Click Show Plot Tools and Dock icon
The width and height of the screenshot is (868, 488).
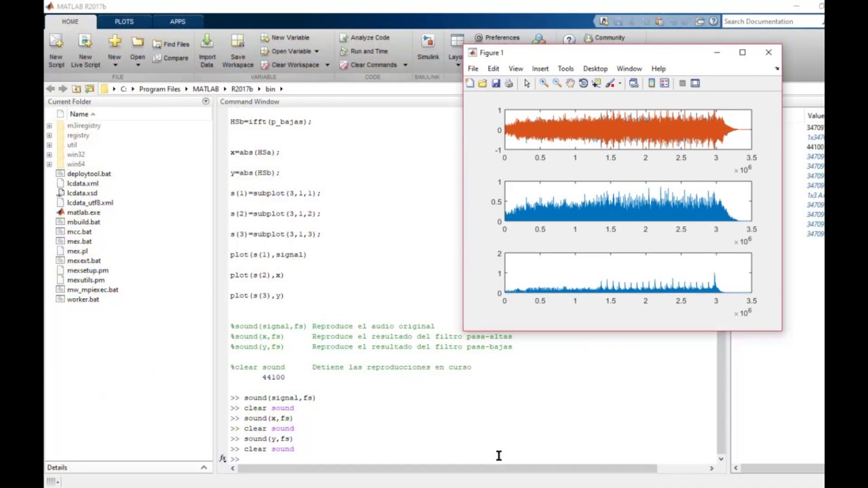[695, 83]
